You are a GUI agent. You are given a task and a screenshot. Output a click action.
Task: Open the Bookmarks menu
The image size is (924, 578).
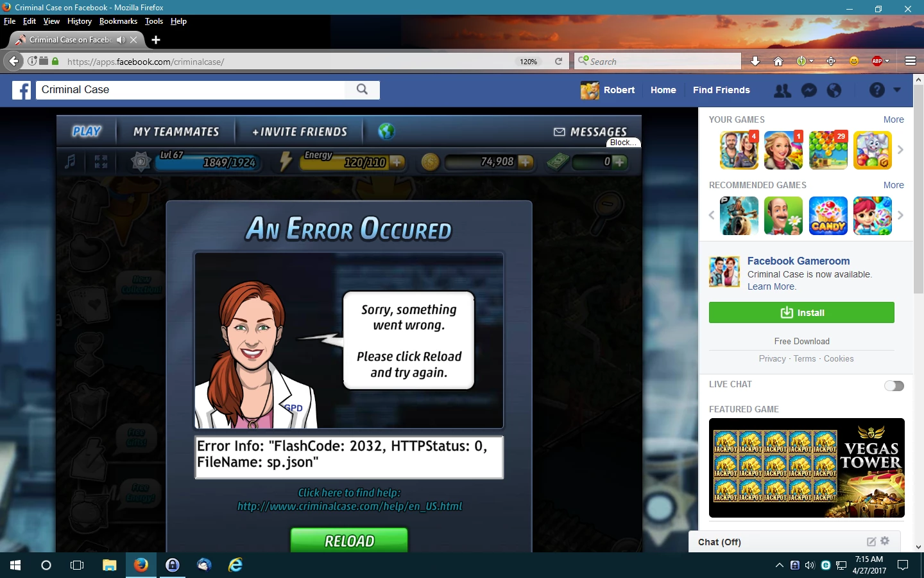118,21
